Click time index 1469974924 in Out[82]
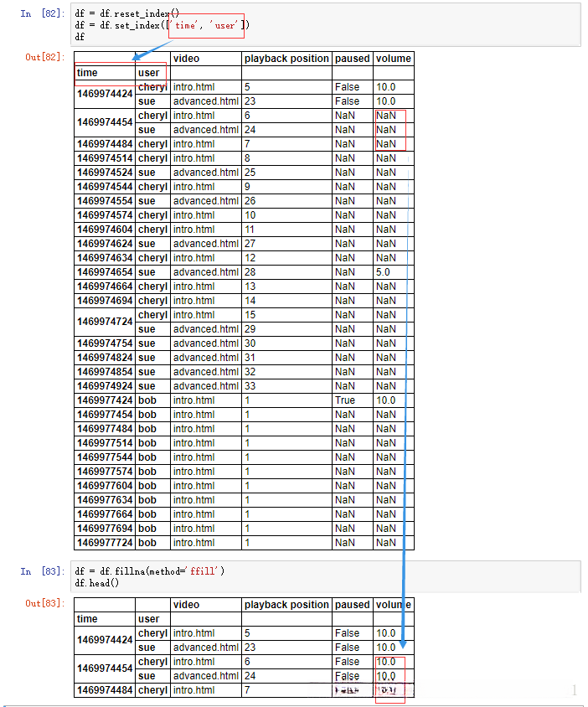The image size is (588, 707). pos(105,386)
